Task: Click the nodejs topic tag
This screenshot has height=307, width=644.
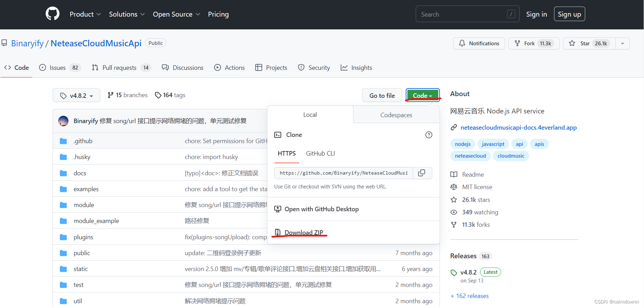Action: point(463,144)
